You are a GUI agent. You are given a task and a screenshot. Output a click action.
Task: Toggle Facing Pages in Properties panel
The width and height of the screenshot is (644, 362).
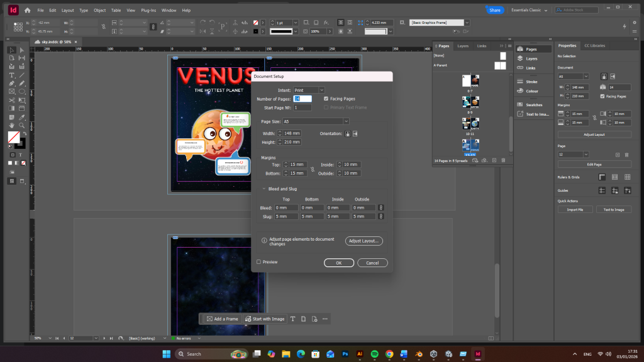pos(602,96)
